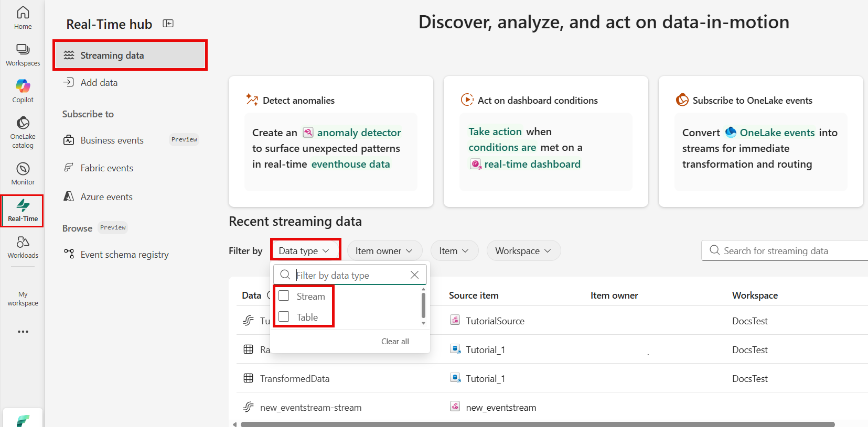Screen dimensions: 868x427
Task: Go to the Monitor hub
Action: click(23, 173)
